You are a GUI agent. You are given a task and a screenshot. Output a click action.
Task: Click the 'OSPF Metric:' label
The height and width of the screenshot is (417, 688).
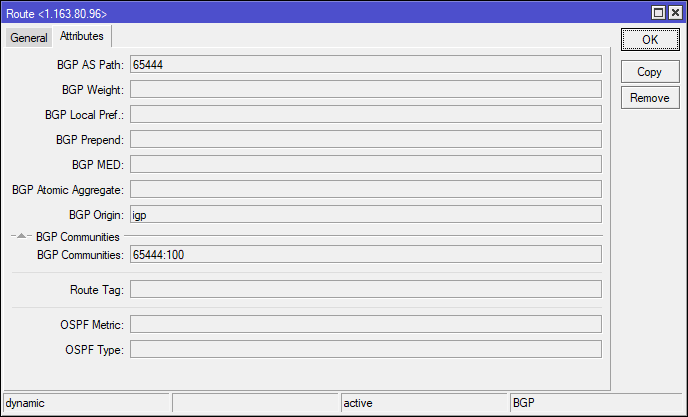click(x=92, y=325)
